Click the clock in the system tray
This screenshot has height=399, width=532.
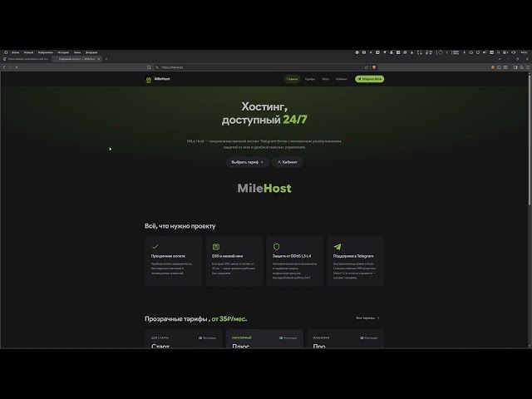tap(524, 52)
